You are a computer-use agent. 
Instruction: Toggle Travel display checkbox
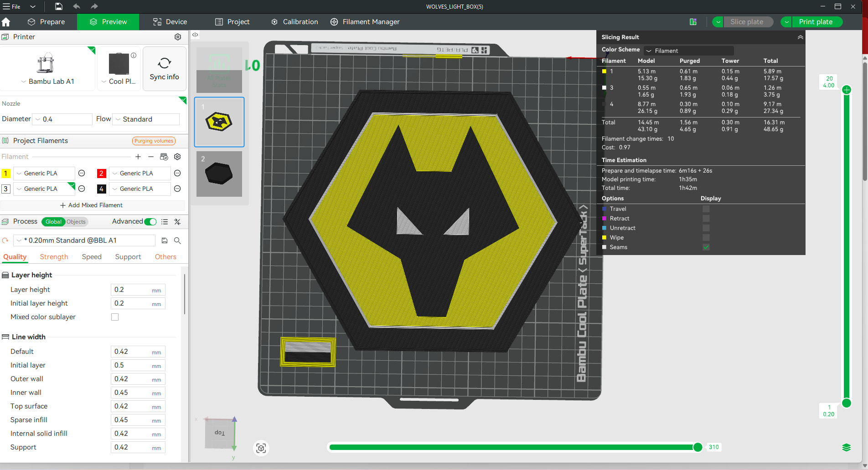click(x=706, y=209)
